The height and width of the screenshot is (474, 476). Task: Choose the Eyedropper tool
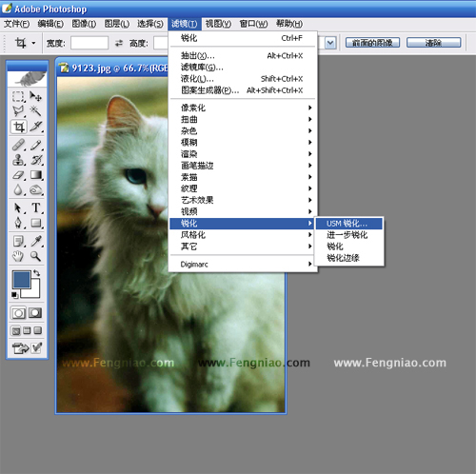(x=35, y=241)
